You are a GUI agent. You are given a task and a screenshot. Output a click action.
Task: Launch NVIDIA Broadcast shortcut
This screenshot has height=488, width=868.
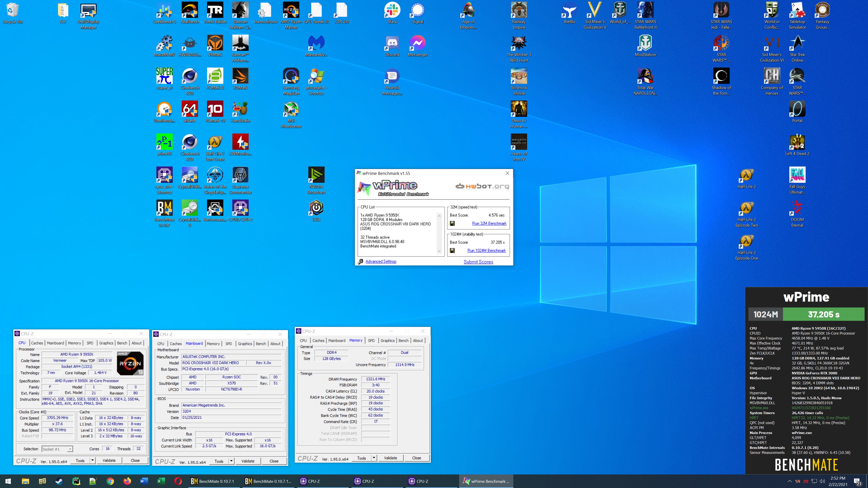316,181
